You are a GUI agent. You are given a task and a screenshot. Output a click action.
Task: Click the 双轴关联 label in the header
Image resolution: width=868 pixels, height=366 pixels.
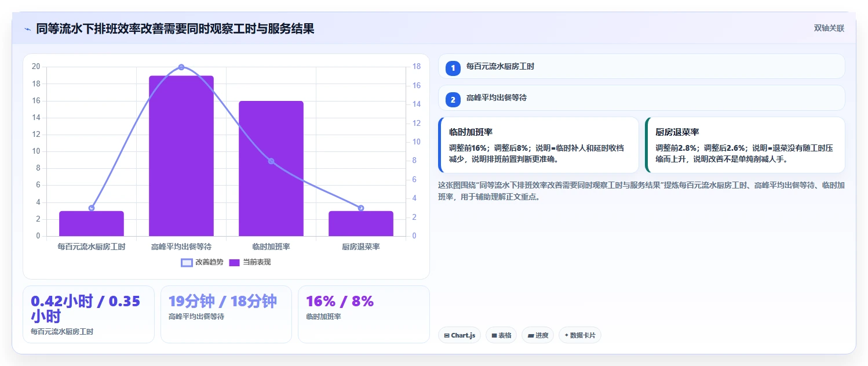click(x=829, y=28)
